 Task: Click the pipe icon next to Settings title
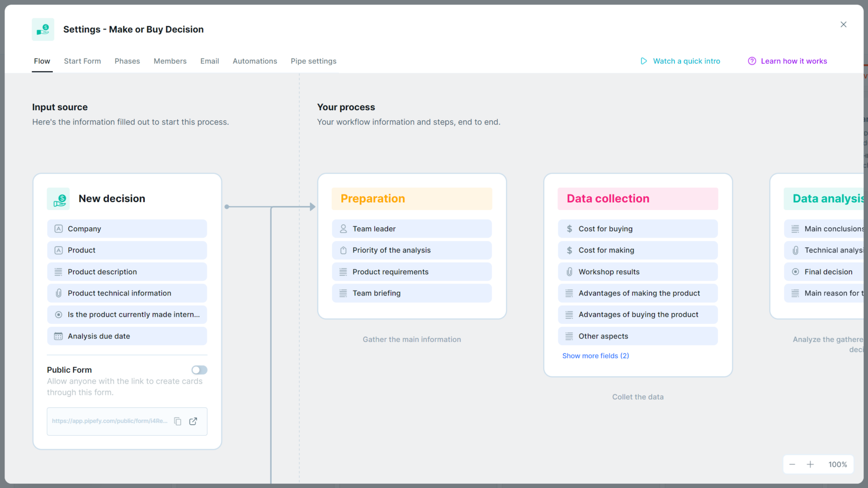[x=42, y=29]
